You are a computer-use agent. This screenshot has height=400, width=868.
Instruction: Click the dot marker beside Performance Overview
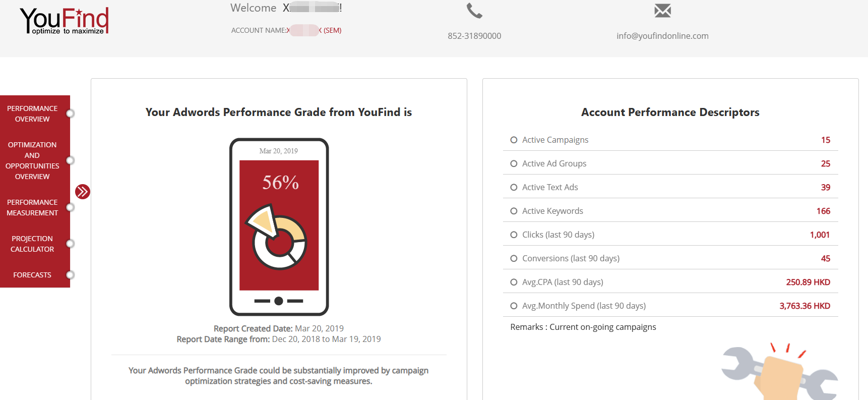[70, 113]
